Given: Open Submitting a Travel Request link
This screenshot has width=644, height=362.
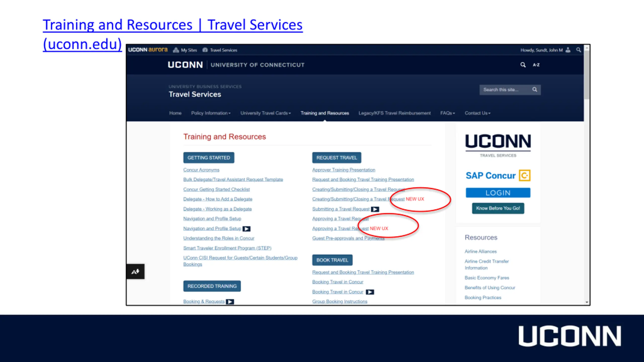Looking at the screenshot, I should [341, 209].
